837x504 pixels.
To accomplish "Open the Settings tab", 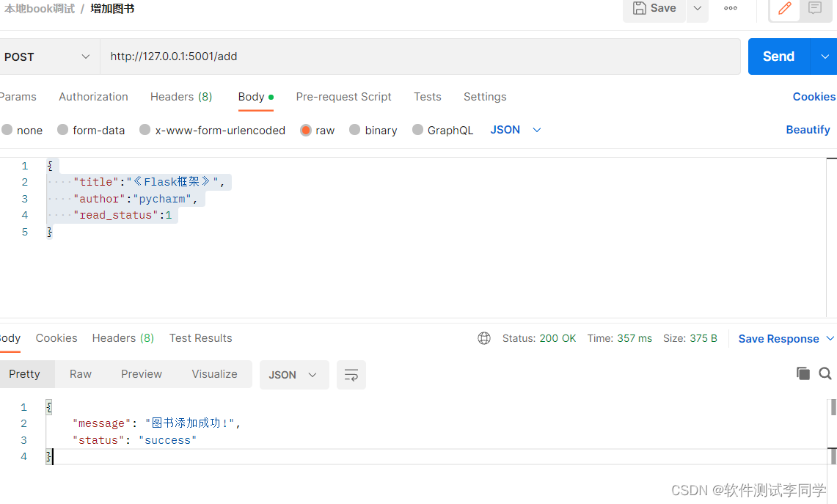I will click(x=485, y=97).
